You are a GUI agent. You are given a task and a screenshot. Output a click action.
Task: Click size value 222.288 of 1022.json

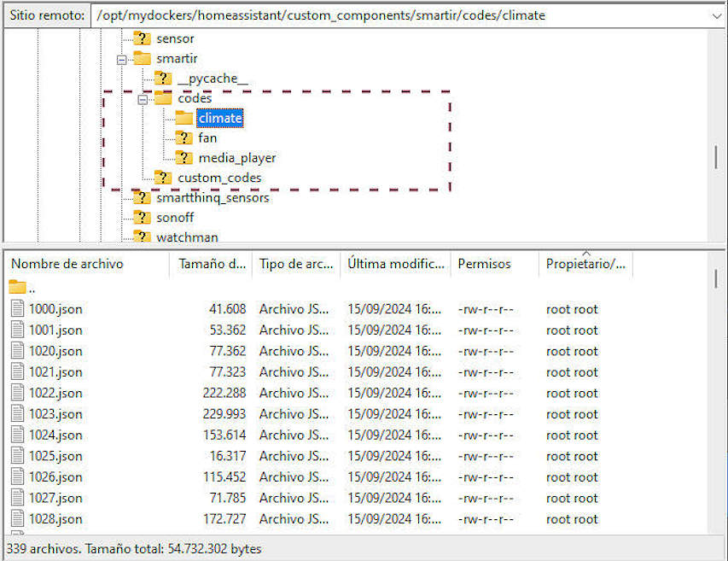[224, 394]
